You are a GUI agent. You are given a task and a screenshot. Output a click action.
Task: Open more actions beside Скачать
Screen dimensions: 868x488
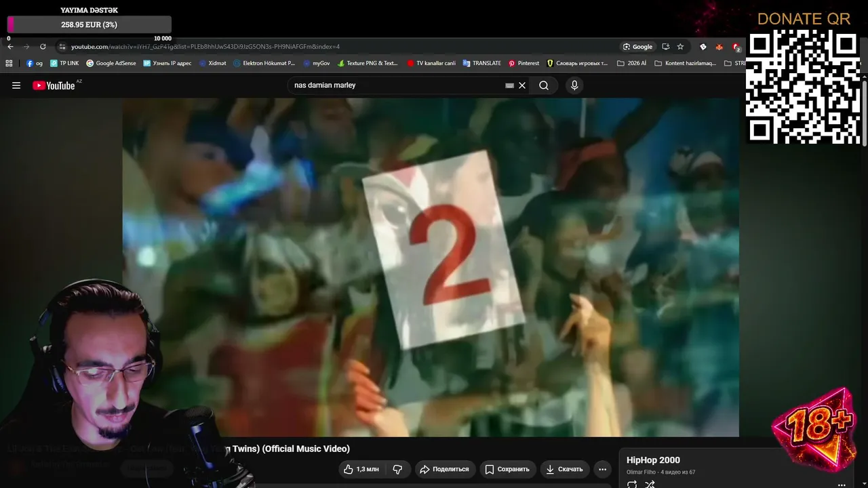click(602, 469)
